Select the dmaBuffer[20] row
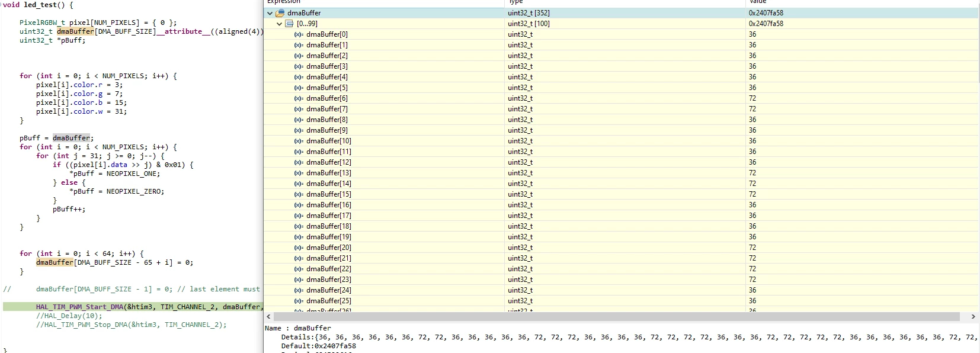Viewport: 980px width, 353px height. (x=621, y=248)
